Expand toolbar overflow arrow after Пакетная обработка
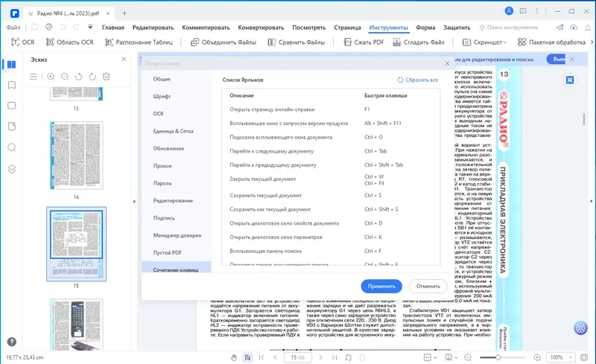The height and width of the screenshot is (364, 596). point(592,42)
